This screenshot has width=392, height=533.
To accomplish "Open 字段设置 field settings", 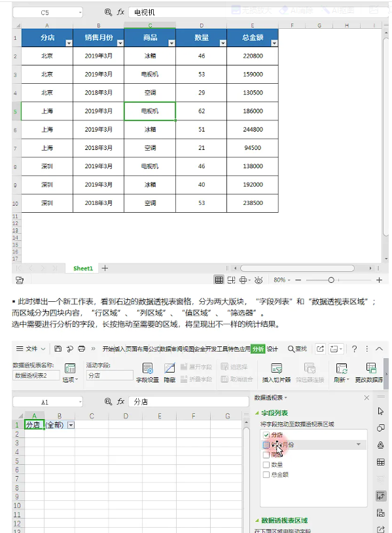I will tap(147, 372).
